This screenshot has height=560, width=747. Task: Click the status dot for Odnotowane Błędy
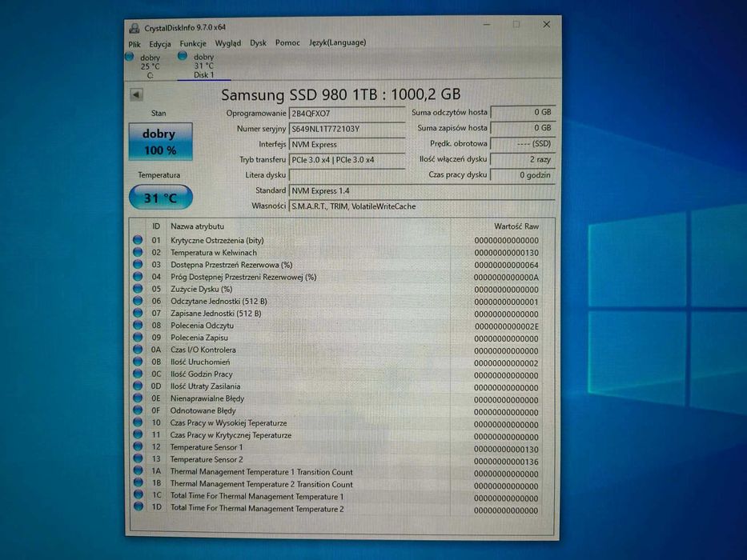point(138,410)
